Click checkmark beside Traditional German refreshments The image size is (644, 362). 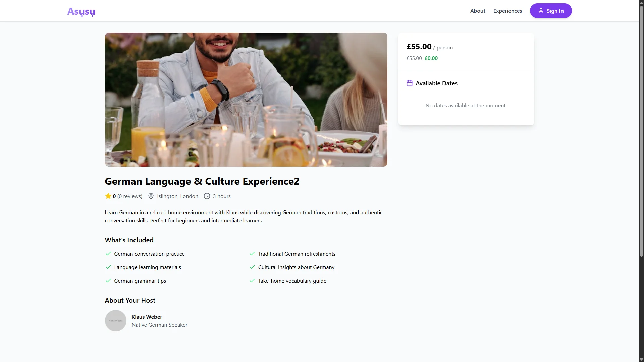[x=252, y=254]
